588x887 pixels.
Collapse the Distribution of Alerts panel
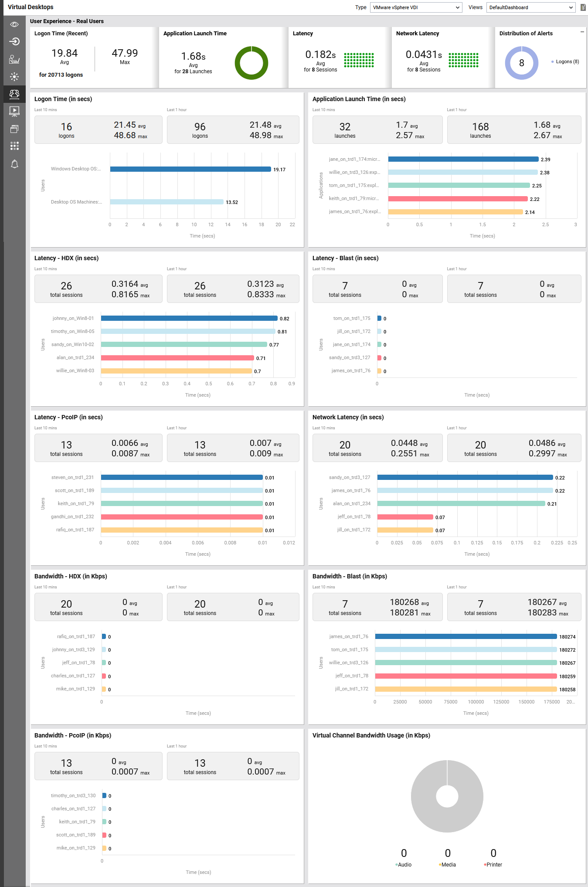coord(582,32)
